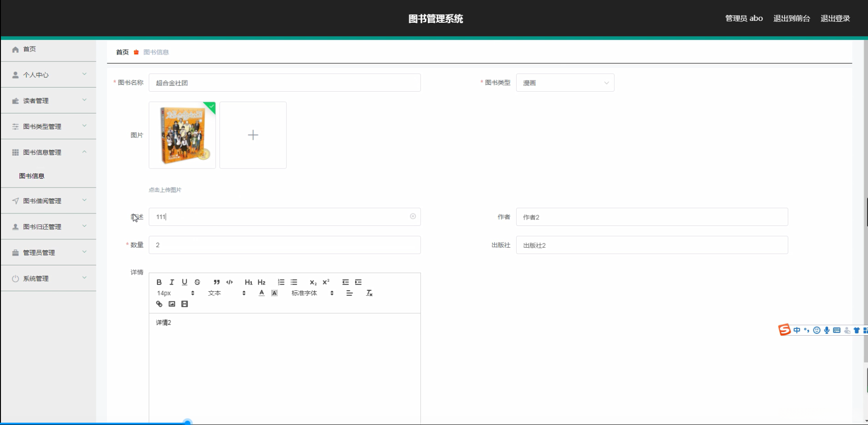Expand the 管理员管理 sidebar menu
868x425 pixels.
[49, 252]
